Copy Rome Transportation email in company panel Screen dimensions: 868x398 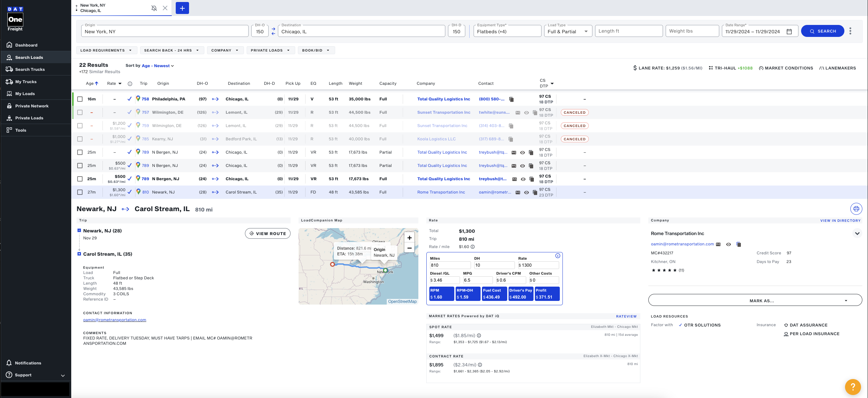[739, 244]
